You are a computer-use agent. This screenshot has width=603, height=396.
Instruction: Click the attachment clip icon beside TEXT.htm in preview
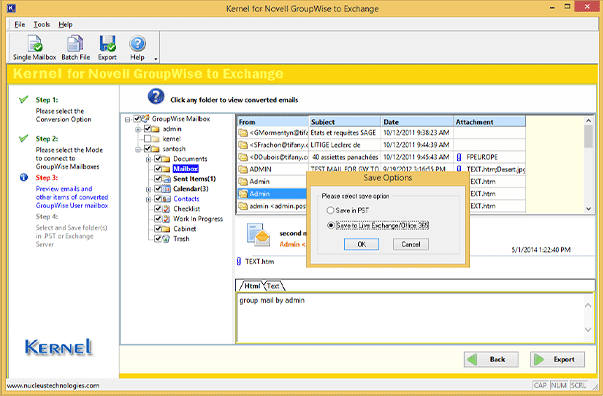[x=239, y=261]
